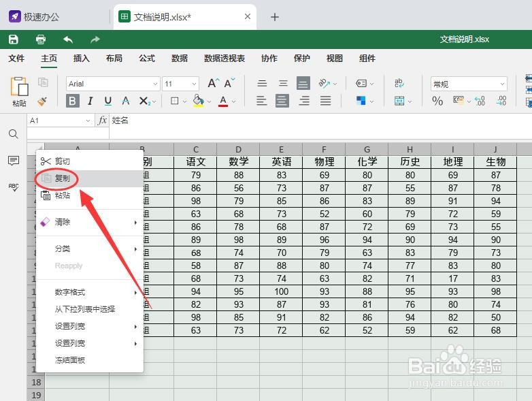Open the A1 name box dropdown

click(88, 121)
